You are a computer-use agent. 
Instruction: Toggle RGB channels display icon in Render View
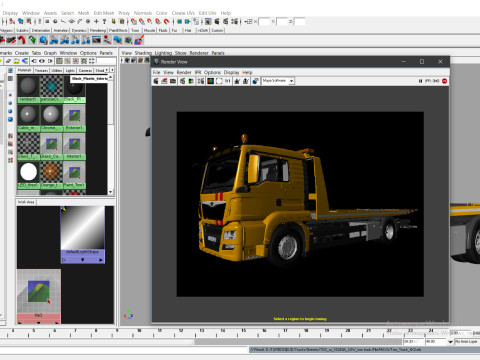[x=210, y=81]
